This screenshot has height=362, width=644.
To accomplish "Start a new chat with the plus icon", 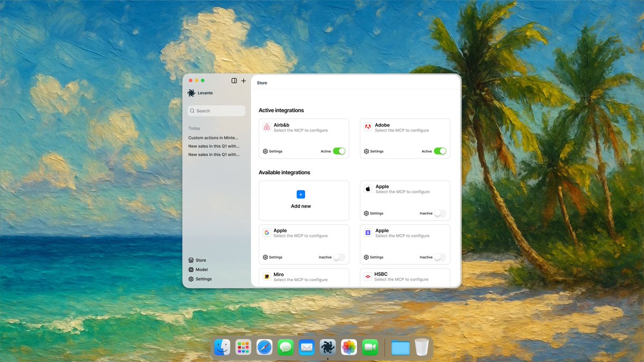I will (x=244, y=80).
